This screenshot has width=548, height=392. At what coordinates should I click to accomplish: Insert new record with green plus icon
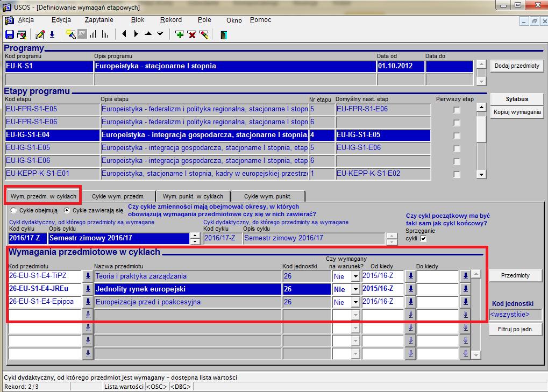tap(180, 34)
